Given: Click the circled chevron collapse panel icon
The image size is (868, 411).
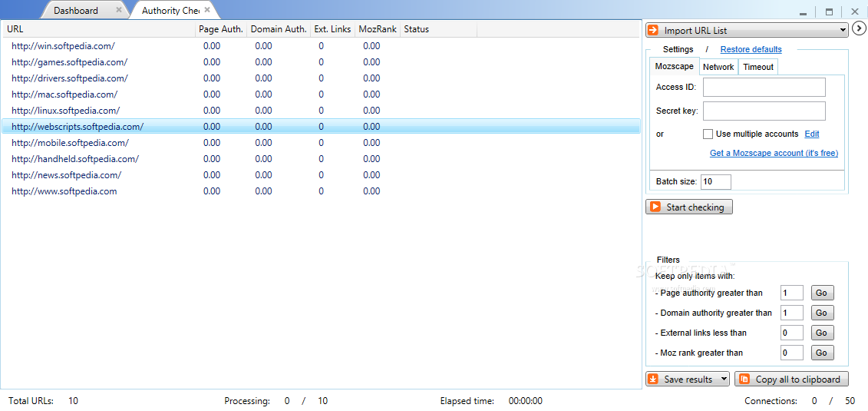Looking at the screenshot, I should [x=859, y=28].
